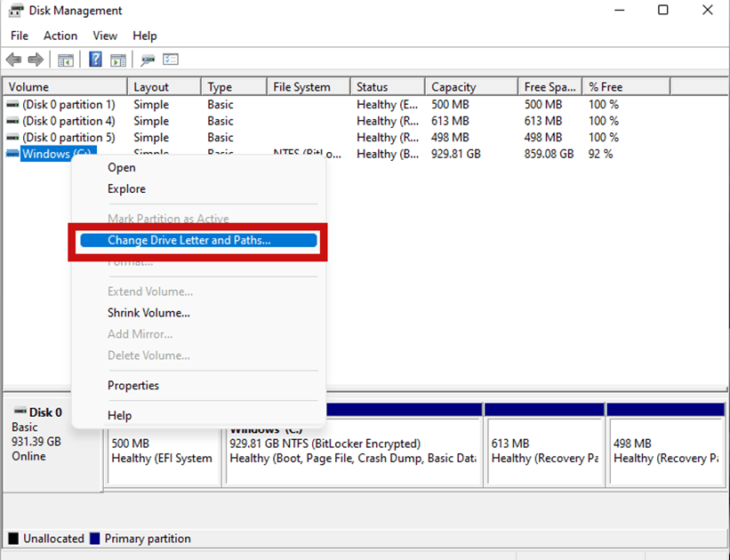Select Shrink Volume in context menu
The image size is (730, 560).
[x=148, y=313]
